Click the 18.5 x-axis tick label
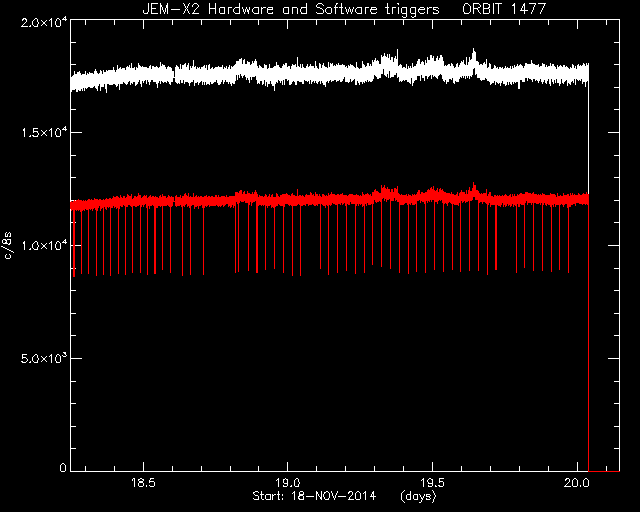The image size is (640, 512). pos(143,483)
